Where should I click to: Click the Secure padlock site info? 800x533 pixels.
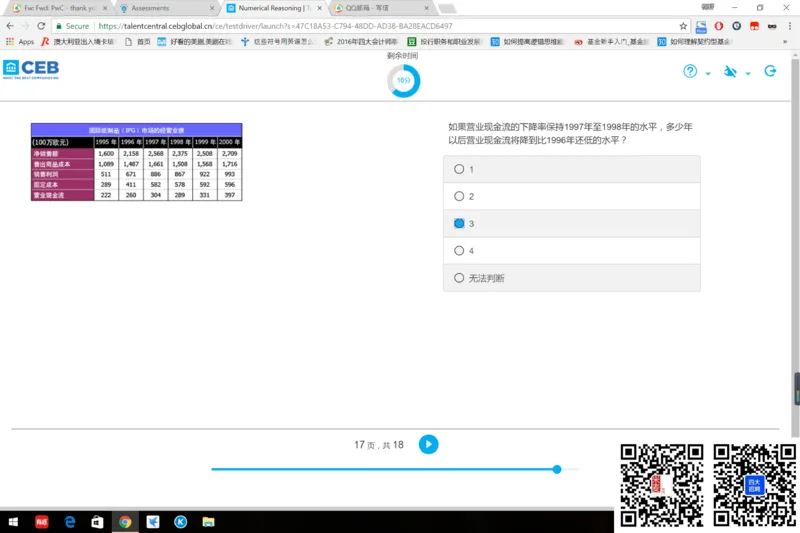tap(72, 26)
